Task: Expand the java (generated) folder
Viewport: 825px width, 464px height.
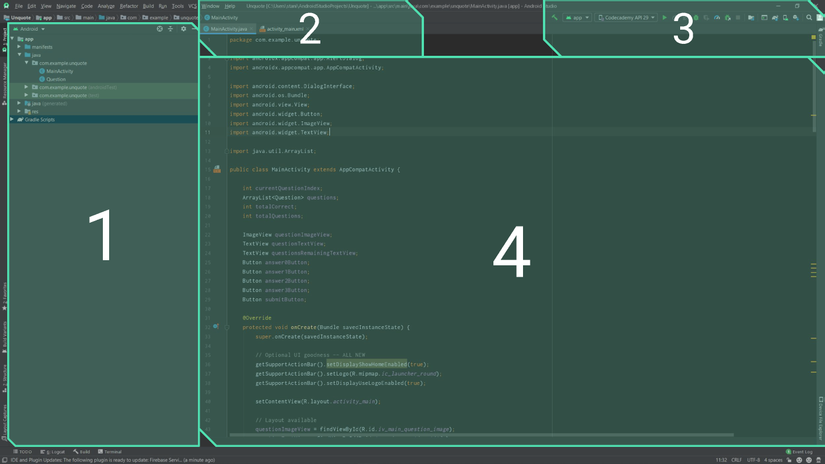Action: (x=19, y=103)
